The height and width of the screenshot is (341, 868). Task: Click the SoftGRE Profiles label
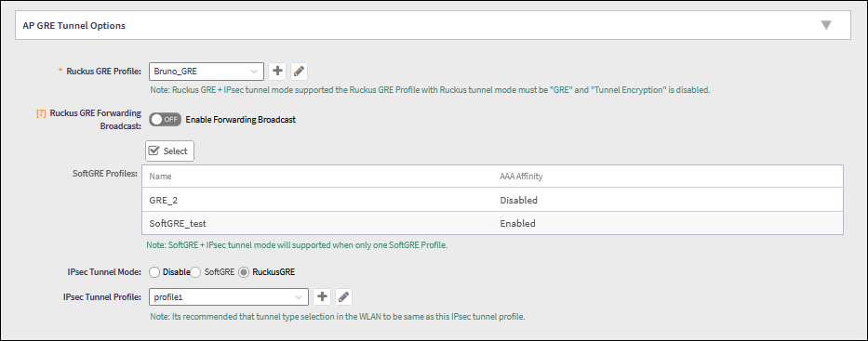coord(105,173)
